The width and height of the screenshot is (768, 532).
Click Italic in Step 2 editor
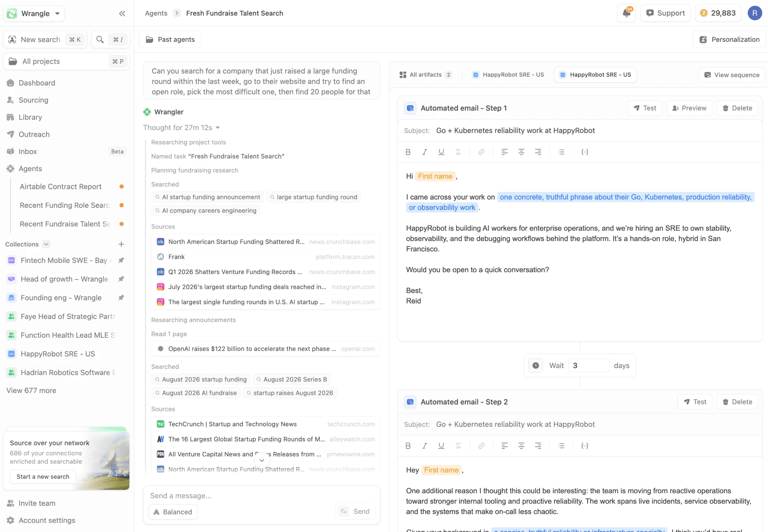click(425, 446)
